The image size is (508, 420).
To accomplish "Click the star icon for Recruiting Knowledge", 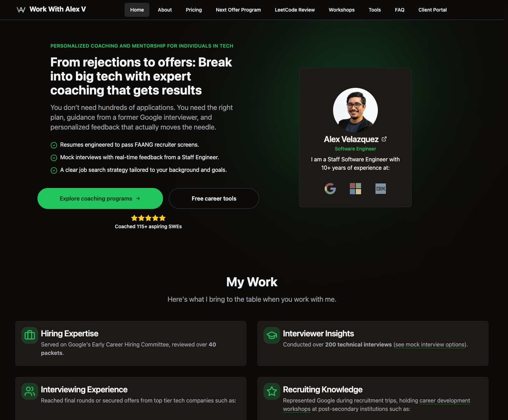I will (272, 391).
